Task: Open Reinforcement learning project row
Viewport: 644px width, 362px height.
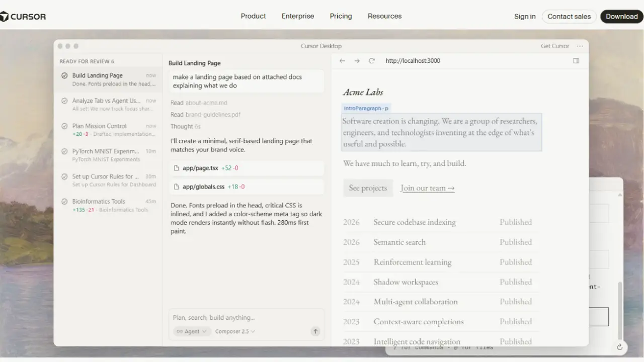Action: pyautogui.click(x=441, y=262)
